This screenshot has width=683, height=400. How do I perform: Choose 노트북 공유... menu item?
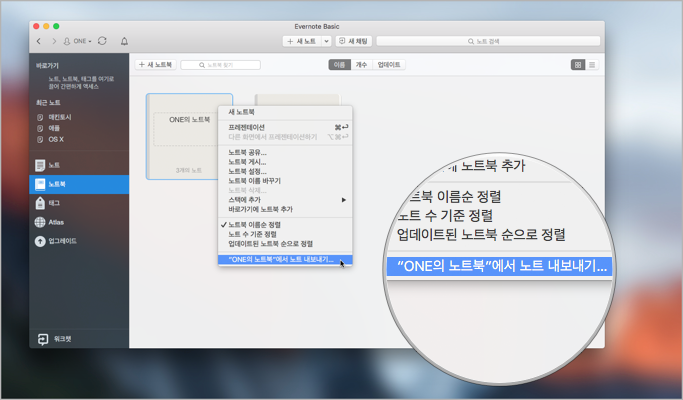(x=285, y=153)
